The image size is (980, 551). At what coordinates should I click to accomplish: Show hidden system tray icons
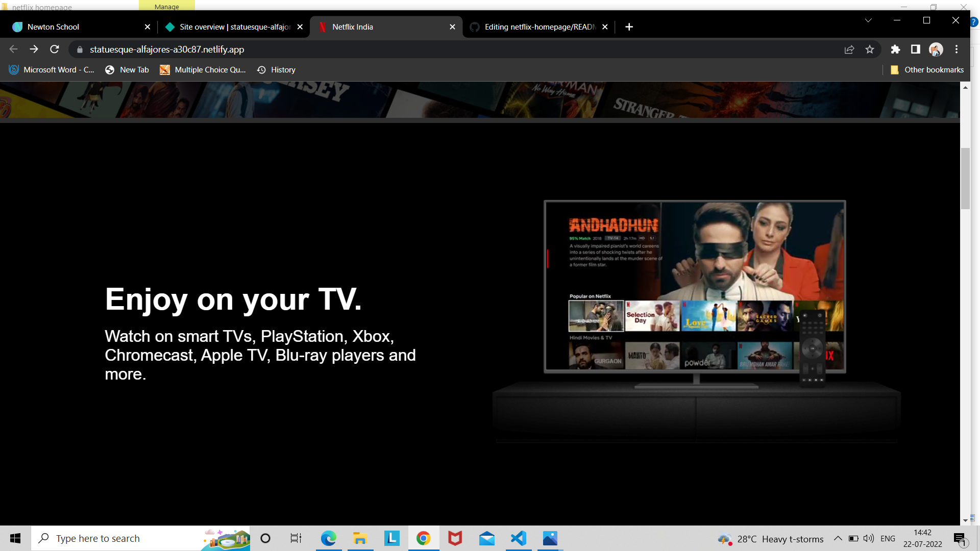click(x=838, y=538)
